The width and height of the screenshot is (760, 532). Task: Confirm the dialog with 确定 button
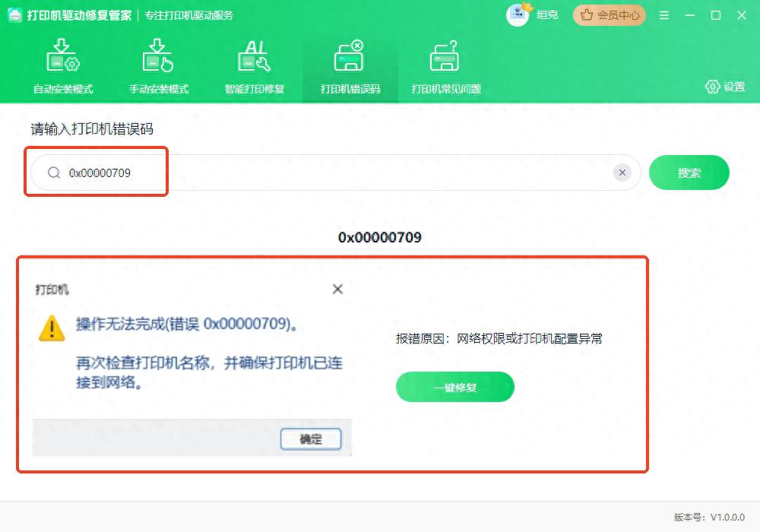click(312, 439)
